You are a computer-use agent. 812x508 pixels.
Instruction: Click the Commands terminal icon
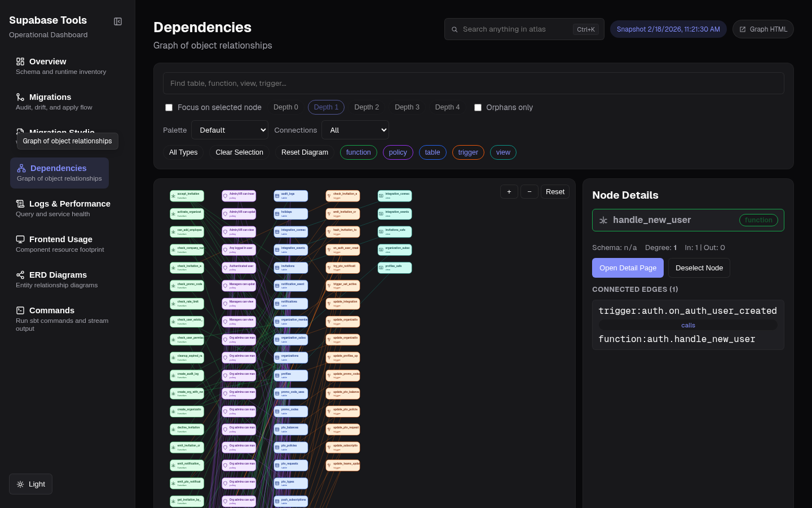pos(20,310)
